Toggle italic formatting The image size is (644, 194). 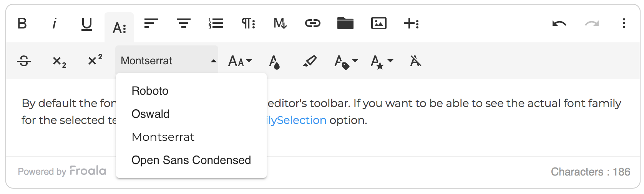pyautogui.click(x=54, y=24)
